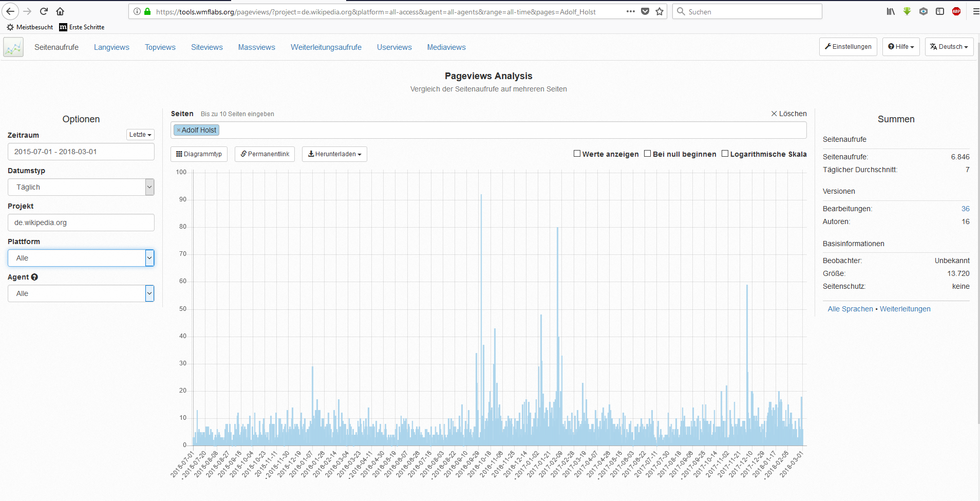Open the Alle Sprachen link
980x501 pixels.
[850, 309]
